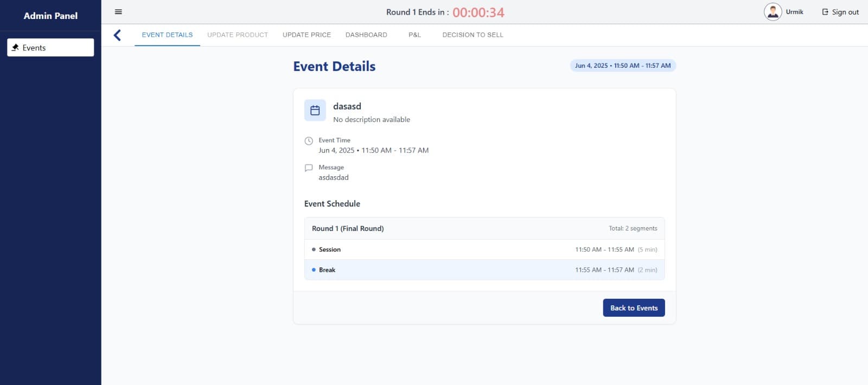Click the Event Details page heading

[x=334, y=66]
